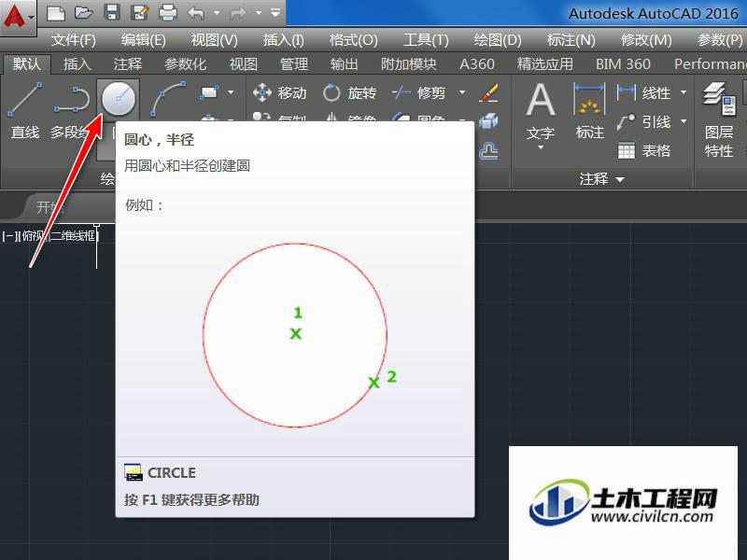
Task: Click the CIRCLE command name in tooltip
Action: click(x=172, y=473)
